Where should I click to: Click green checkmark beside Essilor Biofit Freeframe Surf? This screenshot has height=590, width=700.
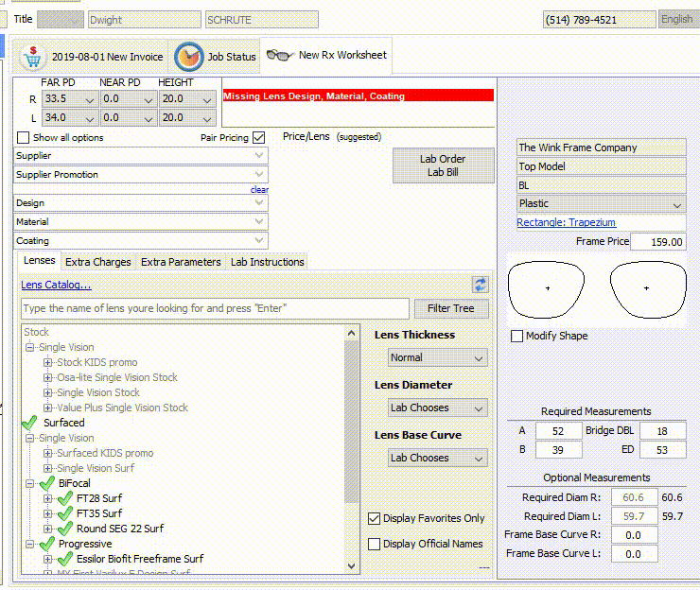coord(64,559)
